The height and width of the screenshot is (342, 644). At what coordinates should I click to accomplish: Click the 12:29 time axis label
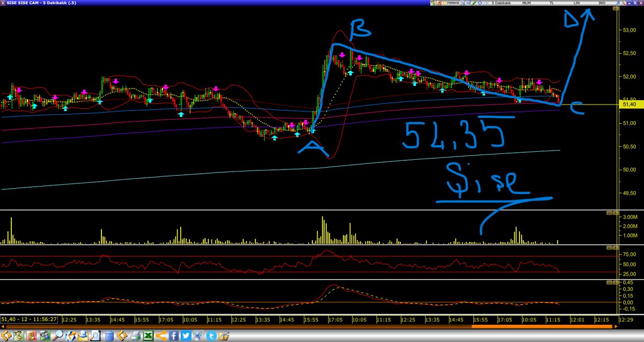tap(626, 319)
